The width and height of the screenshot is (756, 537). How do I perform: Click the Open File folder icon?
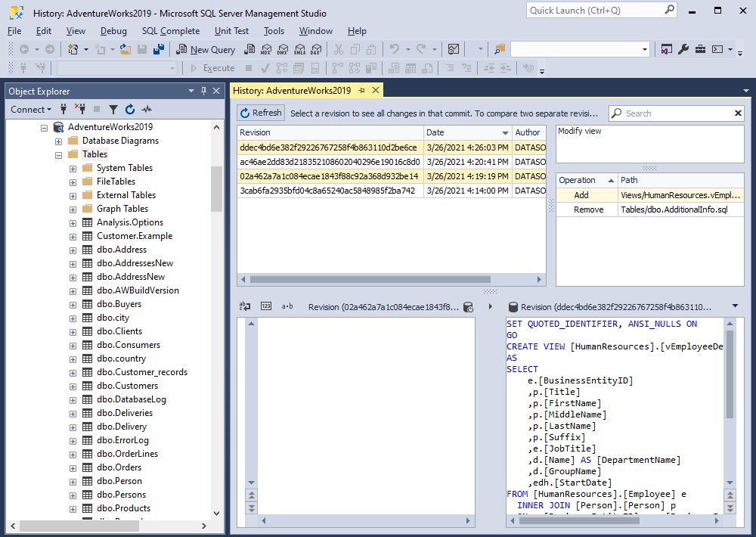(x=125, y=49)
